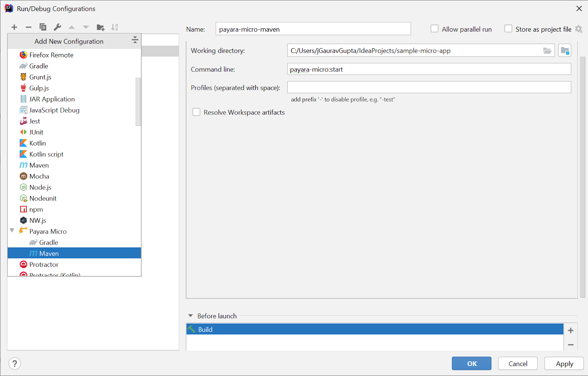Viewport: 588px width, 376px height.
Task: Select Kotlin script configuration type
Action: [74, 154]
